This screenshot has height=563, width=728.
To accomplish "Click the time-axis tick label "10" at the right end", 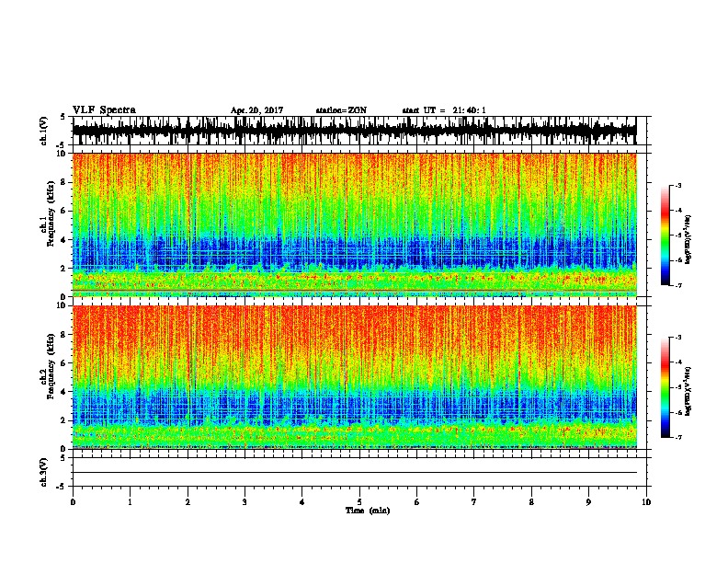I will [x=646, y=502].
